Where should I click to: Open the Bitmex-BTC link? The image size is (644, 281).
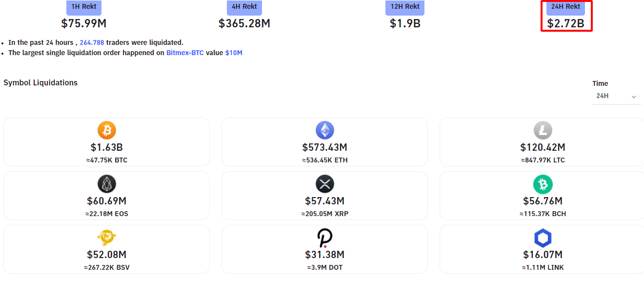[x=185, y=53]
